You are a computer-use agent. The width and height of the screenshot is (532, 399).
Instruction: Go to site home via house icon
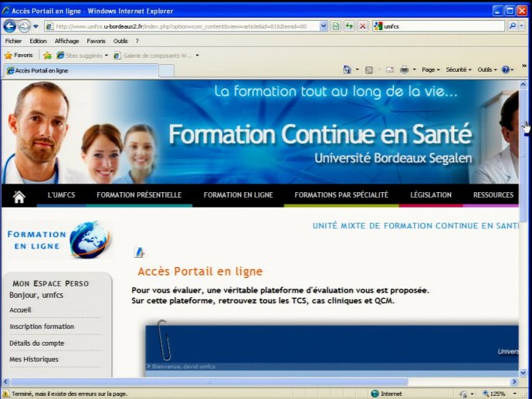coord(19,196)
